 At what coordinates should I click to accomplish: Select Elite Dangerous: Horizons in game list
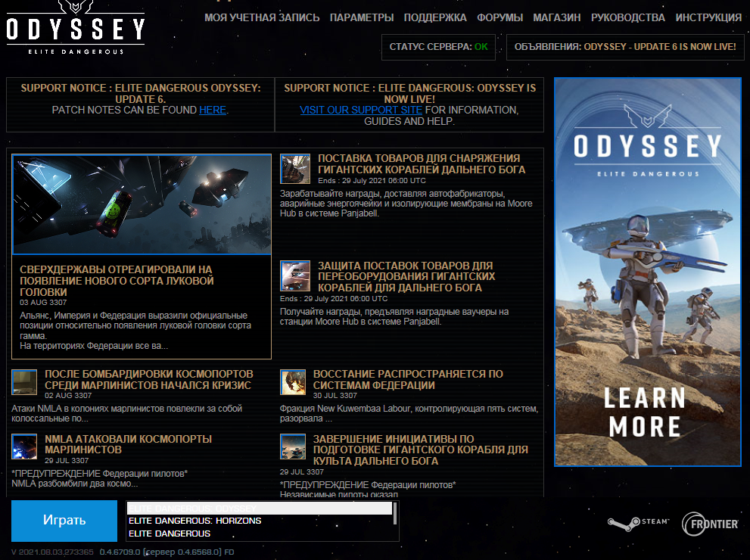point(260,521)
